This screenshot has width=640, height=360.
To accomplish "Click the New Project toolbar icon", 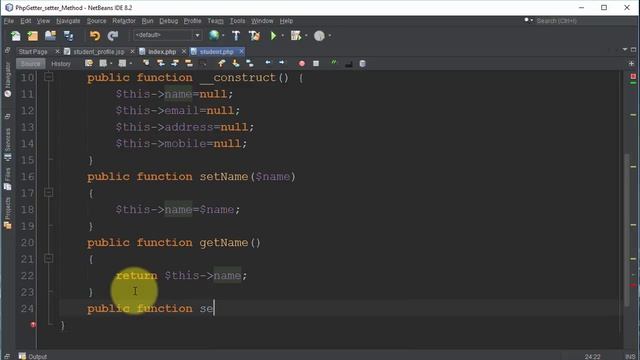I will pyautogui.click(x=33, y=36).
